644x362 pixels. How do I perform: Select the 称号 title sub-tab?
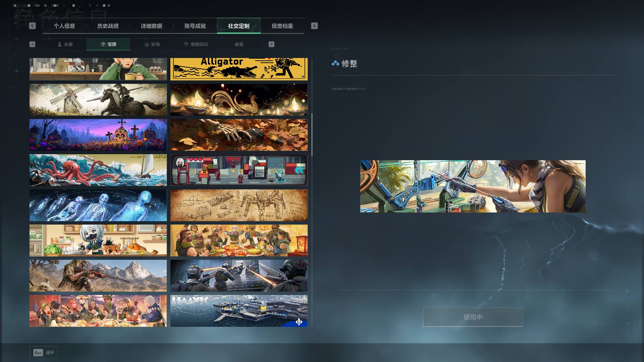(x=152, y=44)
